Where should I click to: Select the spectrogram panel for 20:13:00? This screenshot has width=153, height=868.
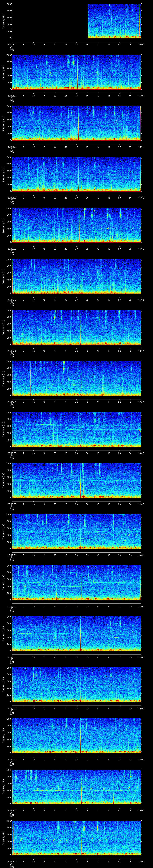pyautogui.click(x=77, y=225)
